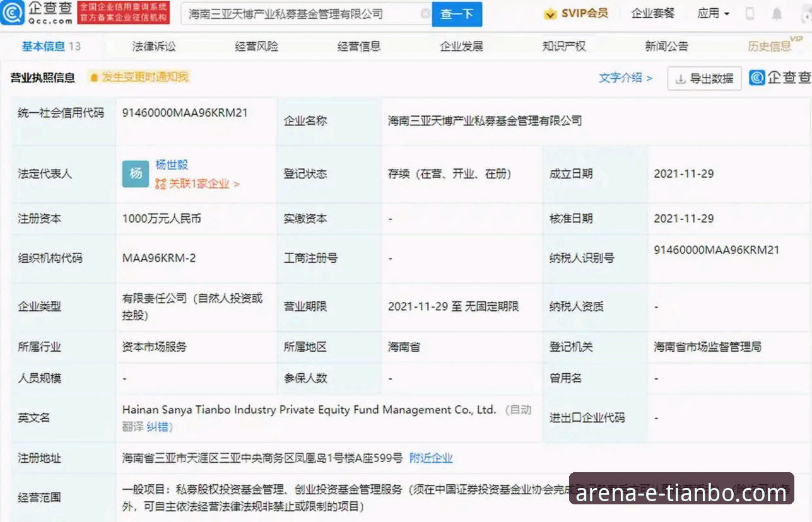This screenshot has height=522, width=812.
Task: Click the 导出数据 export button
Action: 704,79
